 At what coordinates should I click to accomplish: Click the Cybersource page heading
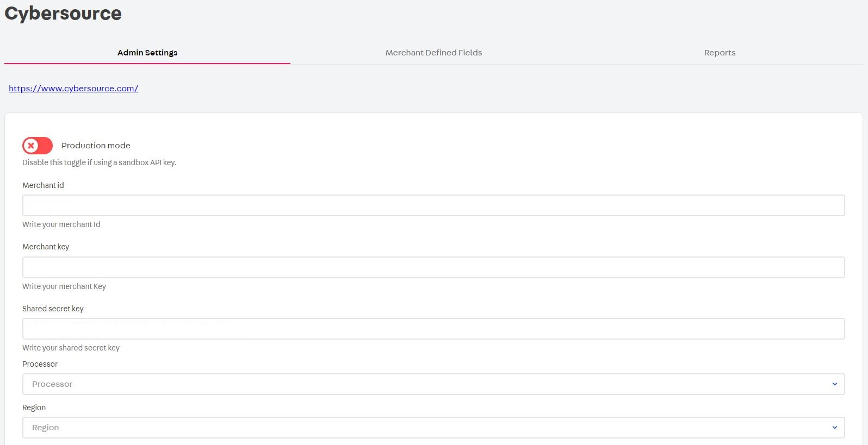coord(63,13)
